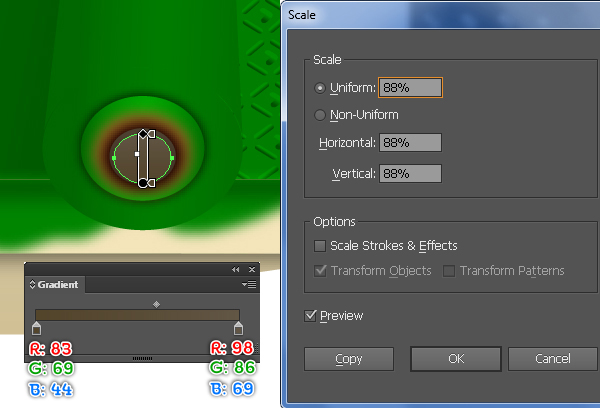
Task: Select the left gradient color stop
Action: [36, 328]
